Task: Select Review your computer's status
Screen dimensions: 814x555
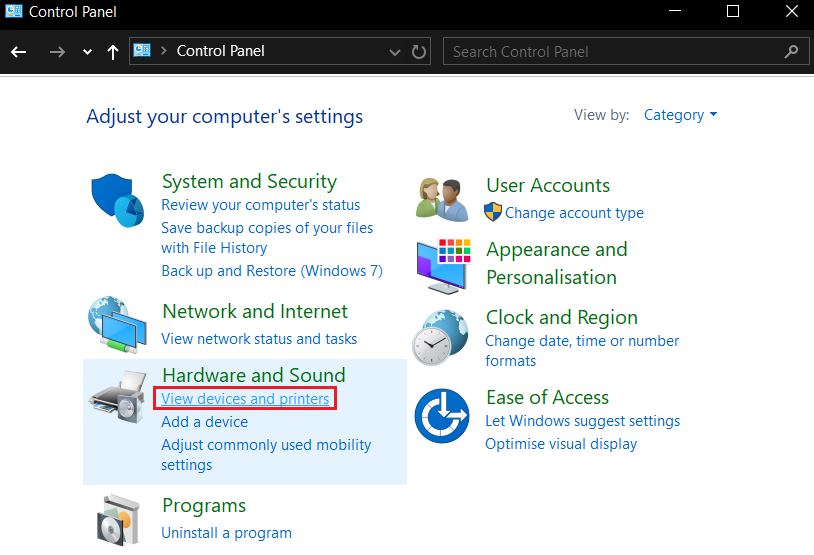Action: coord(261,205)
